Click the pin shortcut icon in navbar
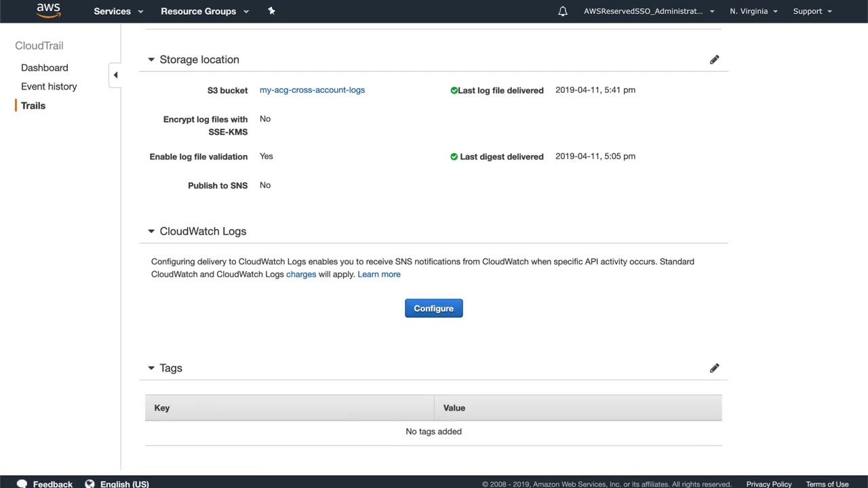This screenshot has height=488, width=868. click(271, 11)
